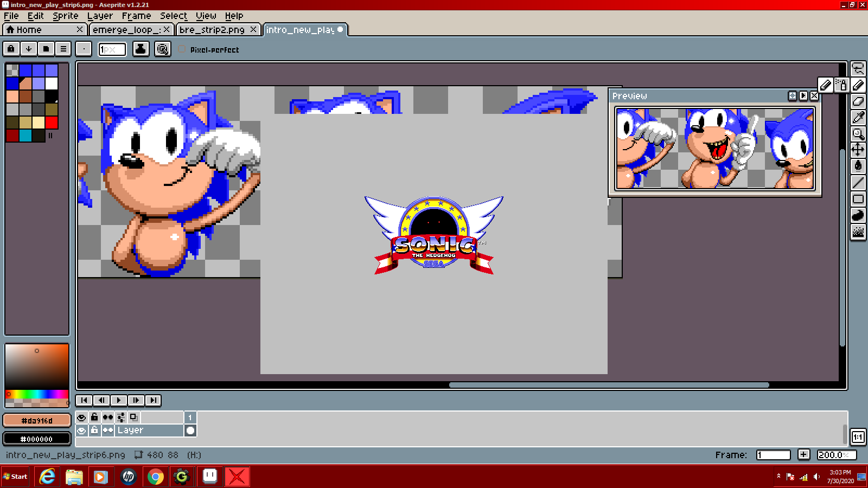Toggle the lock on Layer row
Image resolution: width=868 pixels, height=488 pixels.
point(94,430)
